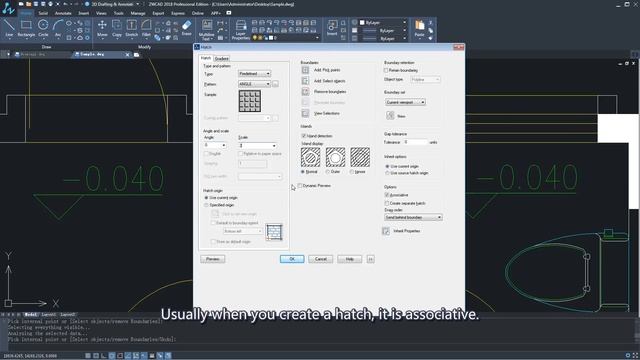The image size is (640, 360).
Task: Check Create separate hatch option
Action: tap(387, 203)
